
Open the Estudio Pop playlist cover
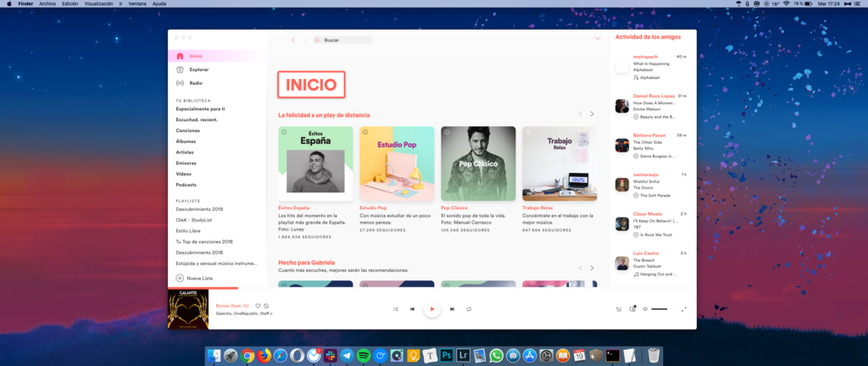coord(397,164)
